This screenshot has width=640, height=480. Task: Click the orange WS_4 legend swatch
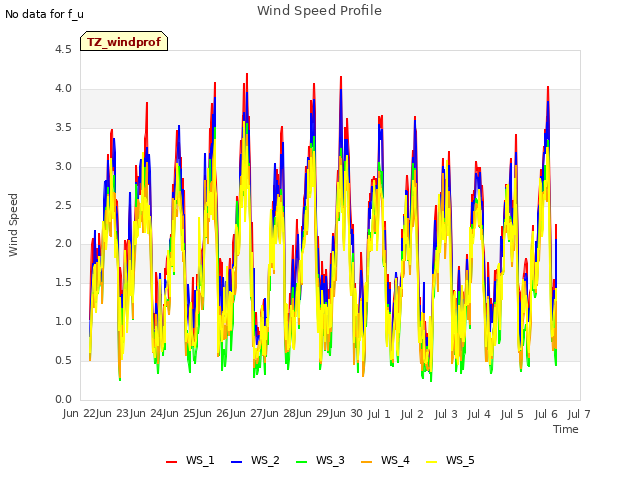(367, 461)
